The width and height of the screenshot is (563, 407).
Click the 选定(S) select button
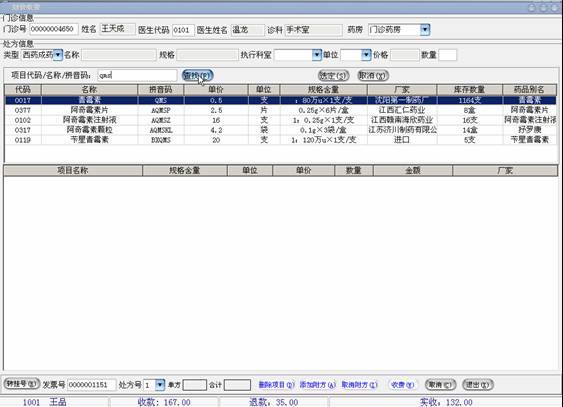[334, 76]
